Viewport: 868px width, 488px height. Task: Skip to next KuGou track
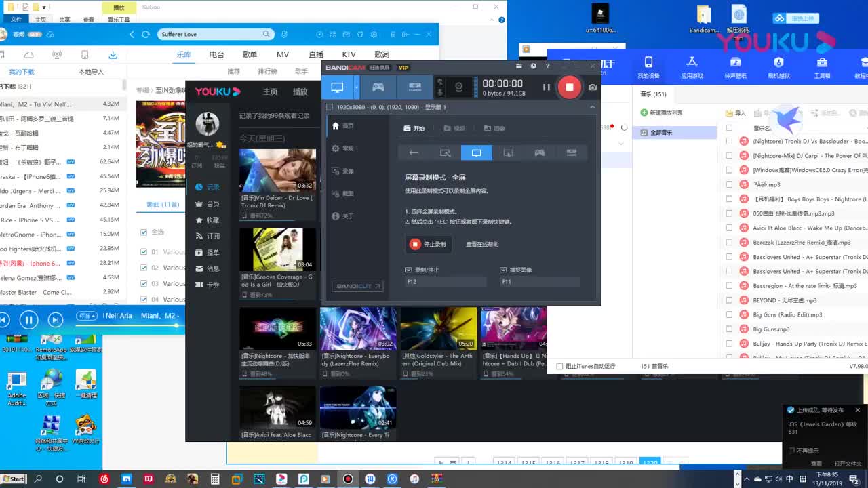(56, 320)
